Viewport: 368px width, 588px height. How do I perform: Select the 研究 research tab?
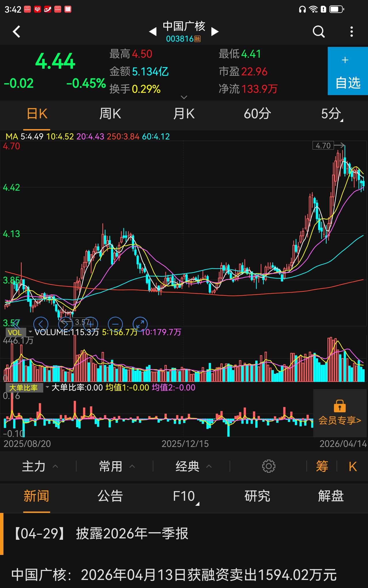257,496
